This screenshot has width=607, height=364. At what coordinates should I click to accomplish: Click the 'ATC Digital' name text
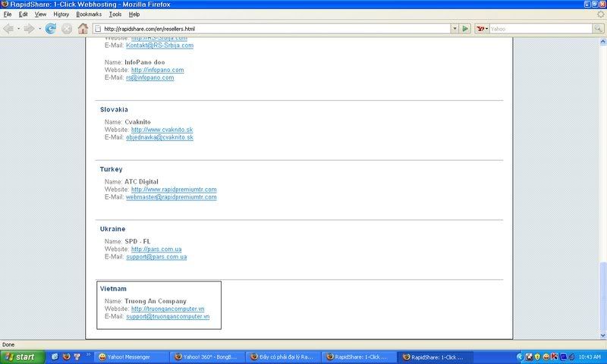(x=141, y=182)
